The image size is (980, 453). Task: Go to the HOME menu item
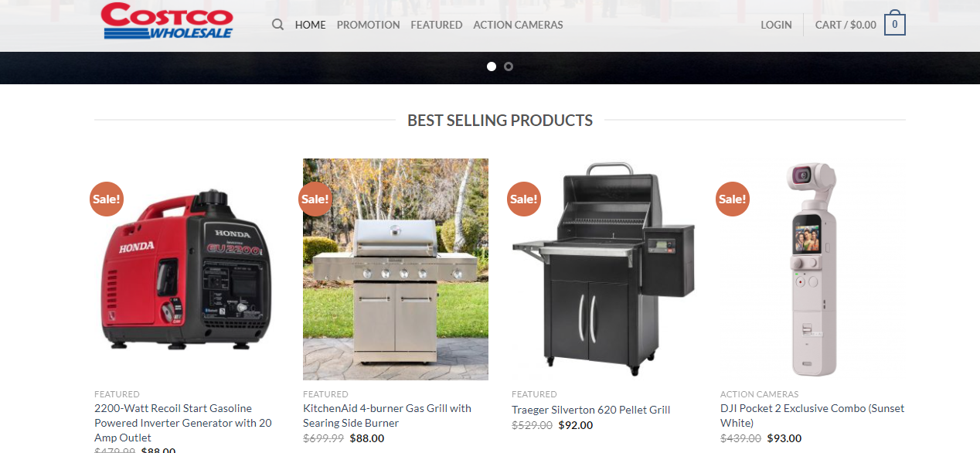[x=311, y=25]
